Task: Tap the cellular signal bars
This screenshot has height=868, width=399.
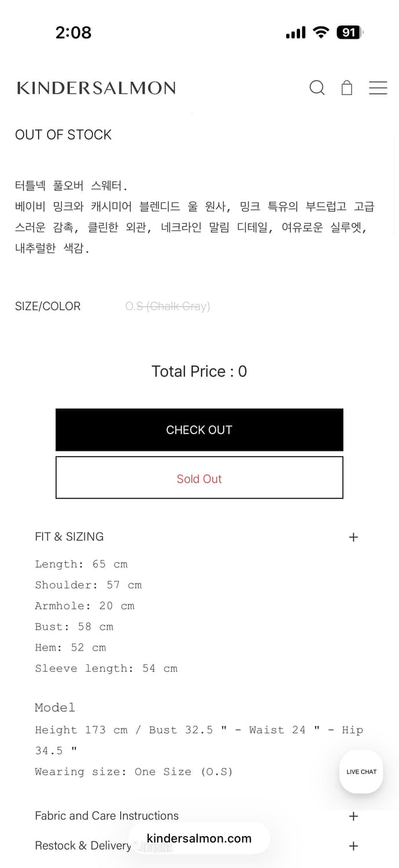Action: tap(295, 33)
